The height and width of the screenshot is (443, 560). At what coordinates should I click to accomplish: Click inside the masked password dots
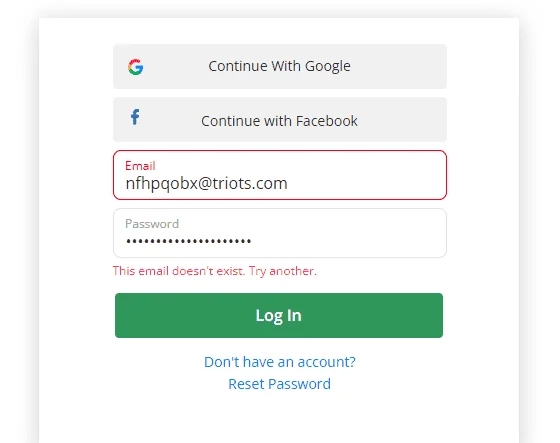tap(189, 241)
